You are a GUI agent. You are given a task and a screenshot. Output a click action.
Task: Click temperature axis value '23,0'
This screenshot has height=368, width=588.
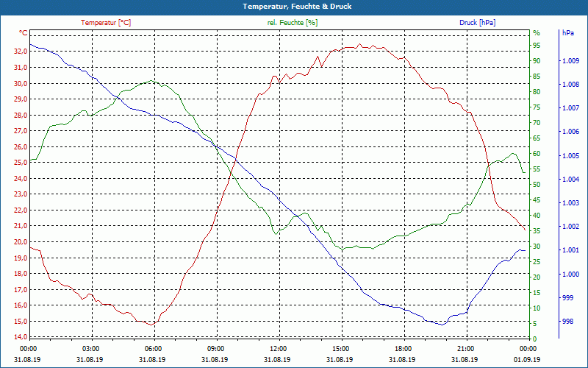pyautogui.click(x=21, y=194)
